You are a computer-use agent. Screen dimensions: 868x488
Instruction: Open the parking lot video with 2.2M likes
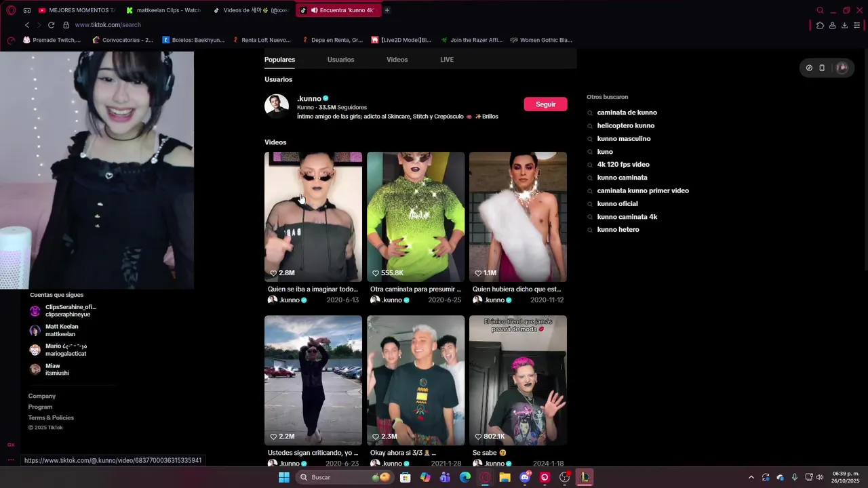(x=313, y=380)
